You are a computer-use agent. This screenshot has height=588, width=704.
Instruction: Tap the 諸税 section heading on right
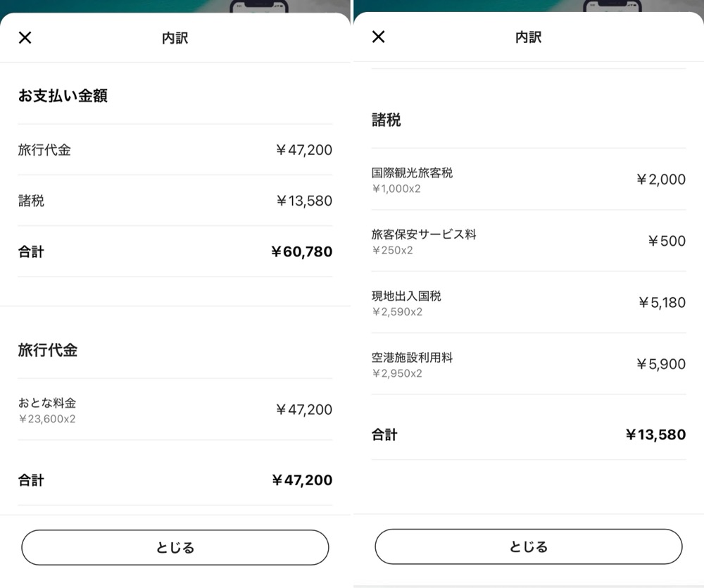pyautogui.click(x=386, y=120)
